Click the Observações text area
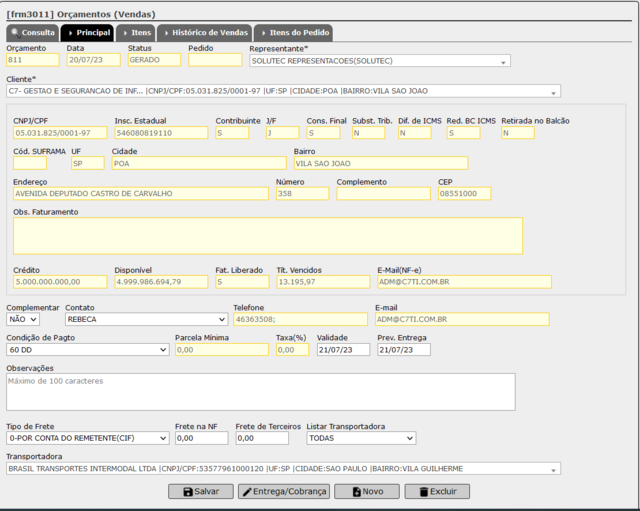 point(261,392)
